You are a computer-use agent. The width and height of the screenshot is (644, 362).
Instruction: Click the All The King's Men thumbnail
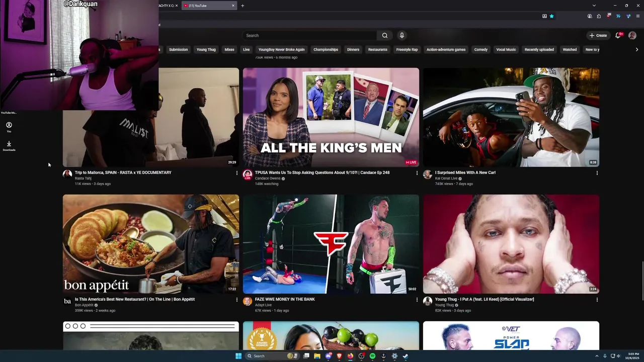[331, 117]
